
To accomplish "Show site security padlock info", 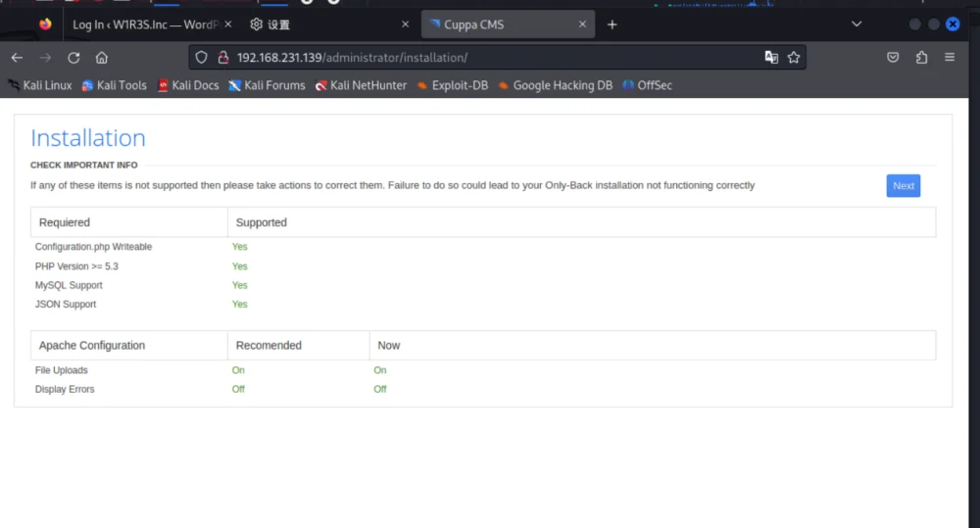I will click(223, 58).
